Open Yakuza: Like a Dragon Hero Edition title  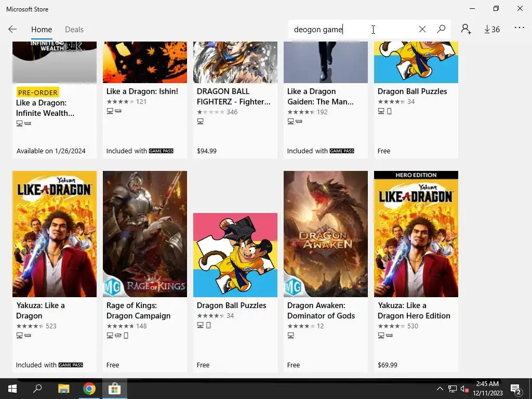coord(414,311)
